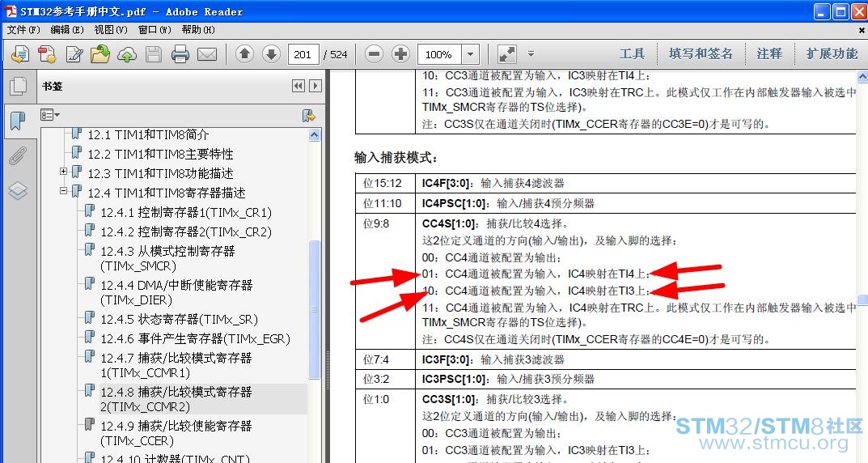Click the 输入捕获模式 heading text

tap(397, 158)
